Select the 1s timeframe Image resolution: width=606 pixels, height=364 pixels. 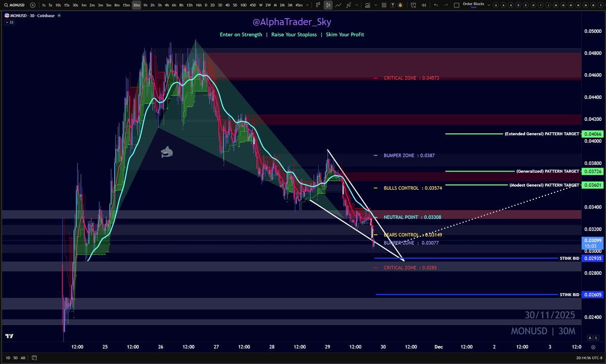point(44,5)
